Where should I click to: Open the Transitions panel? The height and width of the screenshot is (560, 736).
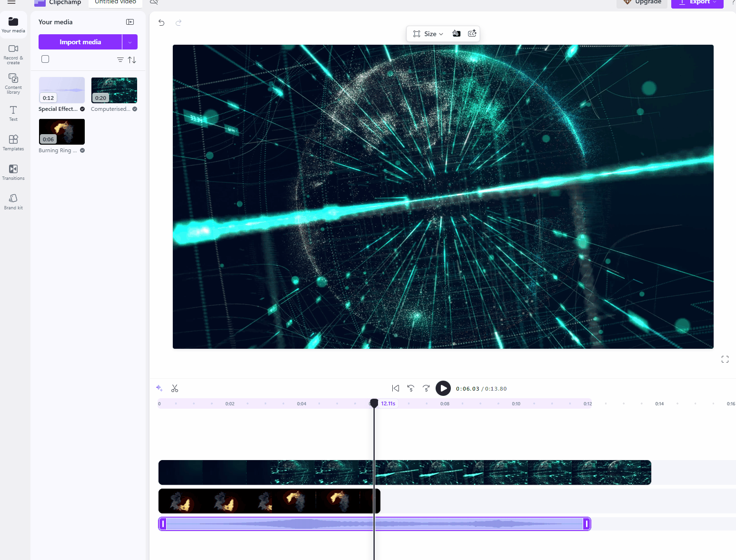click(13, 172)
